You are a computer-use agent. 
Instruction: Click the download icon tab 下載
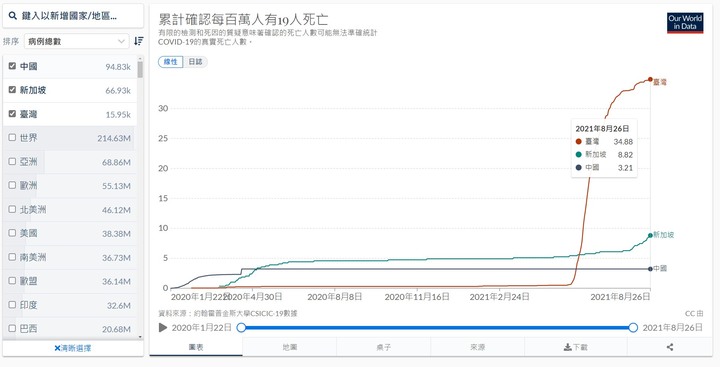(575, 347)
